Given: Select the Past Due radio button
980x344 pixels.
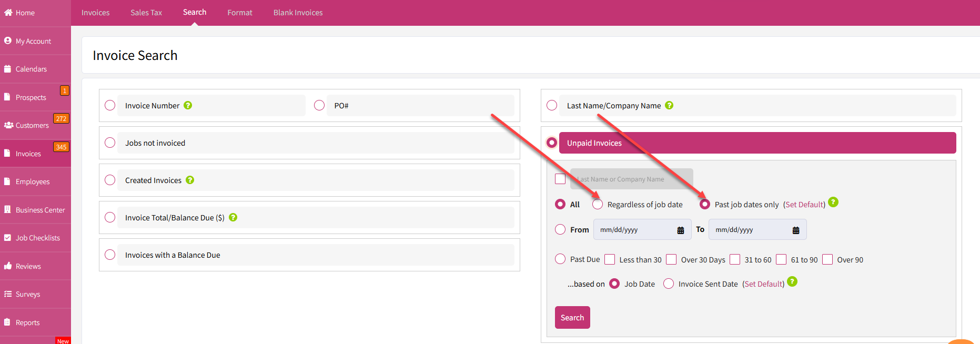Looking at the screenshot, I should [560, 259].
